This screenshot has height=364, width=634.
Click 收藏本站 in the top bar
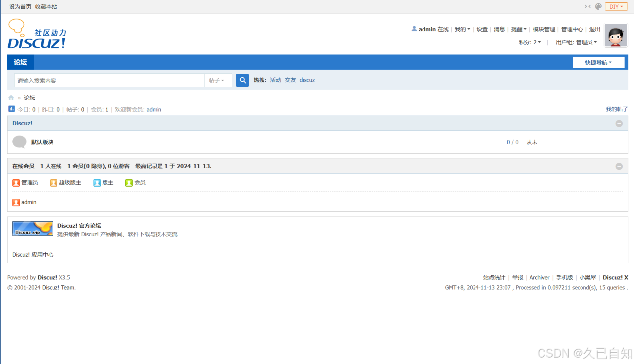pyautogui.click(x=46, y=6)
